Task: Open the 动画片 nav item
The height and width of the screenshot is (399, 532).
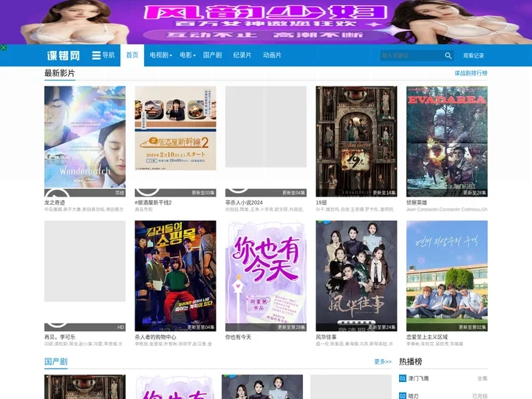Action: tap(272, 55)
